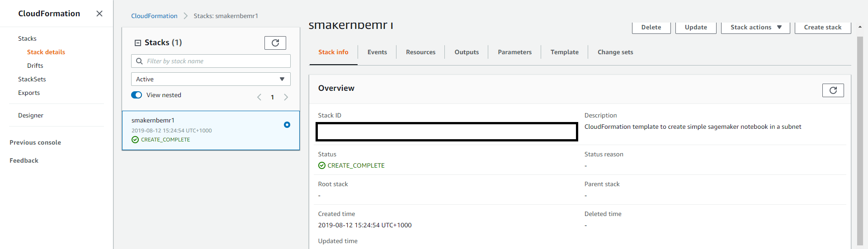Refresh the Stacks list

pyautogui.click(x=275, y=43)
